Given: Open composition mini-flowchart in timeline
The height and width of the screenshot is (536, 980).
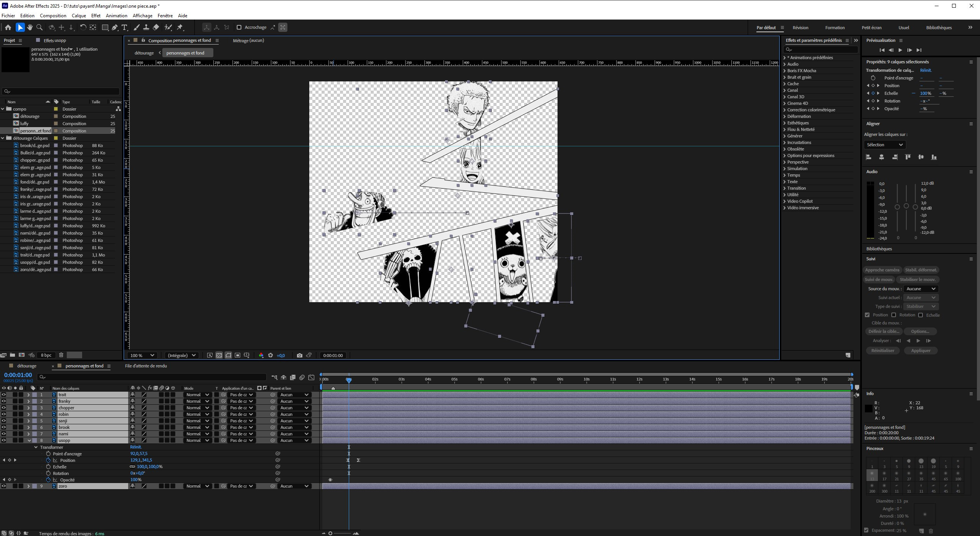Looking at the screenshot, I should [x=274, y=377].
